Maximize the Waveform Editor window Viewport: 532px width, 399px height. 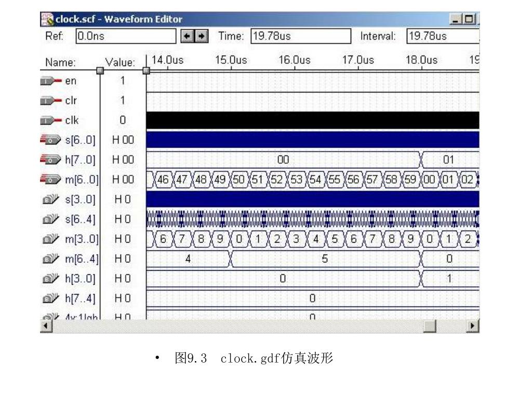(x=469, y=19)
